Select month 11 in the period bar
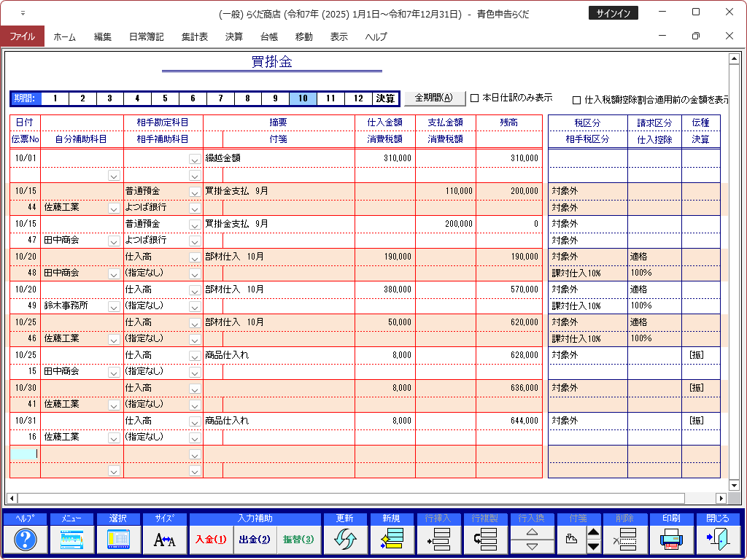 pyautogui.click(x=330, y=98)
